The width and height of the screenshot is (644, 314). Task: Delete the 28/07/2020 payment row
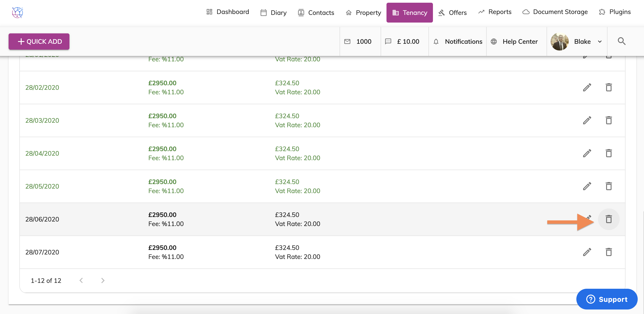(x=609, y=252)
